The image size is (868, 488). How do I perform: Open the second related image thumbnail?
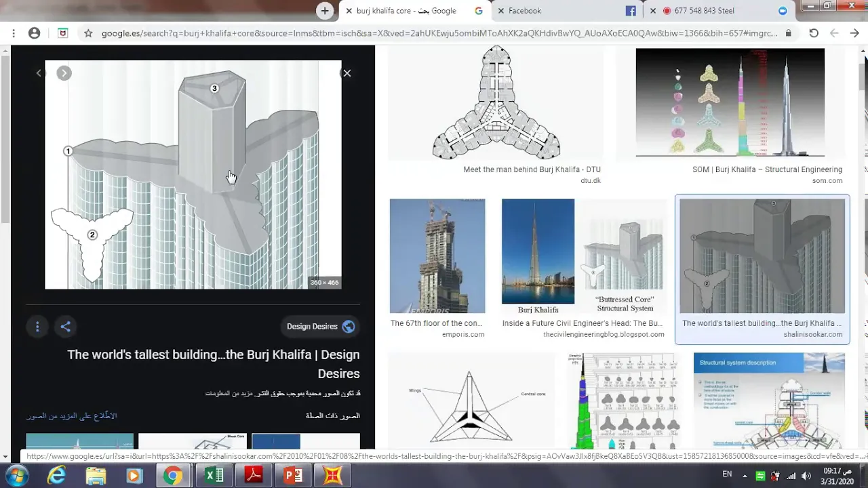click(193, 441)
